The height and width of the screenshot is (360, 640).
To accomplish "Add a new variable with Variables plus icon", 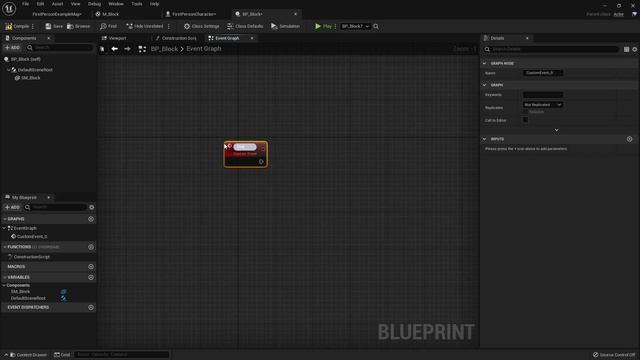I will pyautogui.click(x=91, y=278).
